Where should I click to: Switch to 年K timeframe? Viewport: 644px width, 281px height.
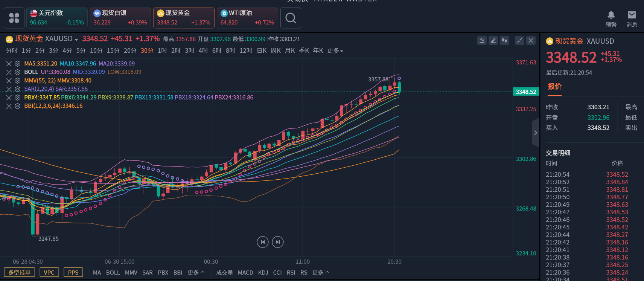click(x=318, y=50)
